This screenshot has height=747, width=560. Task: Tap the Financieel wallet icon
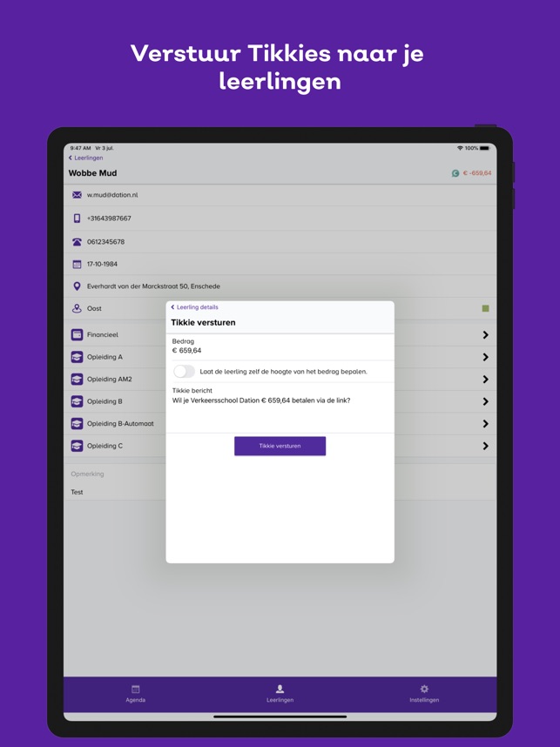pyautogui.click(x=77, y=334)
